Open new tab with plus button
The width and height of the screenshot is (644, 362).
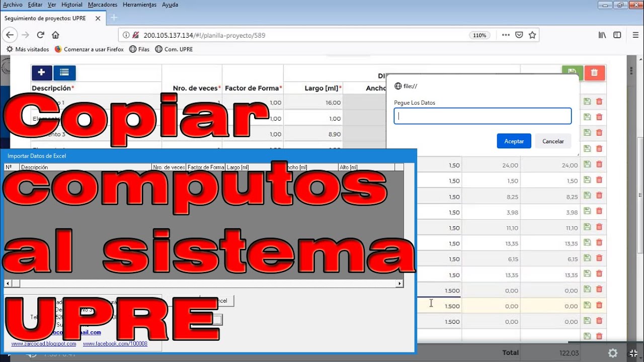tap(114, 18)
